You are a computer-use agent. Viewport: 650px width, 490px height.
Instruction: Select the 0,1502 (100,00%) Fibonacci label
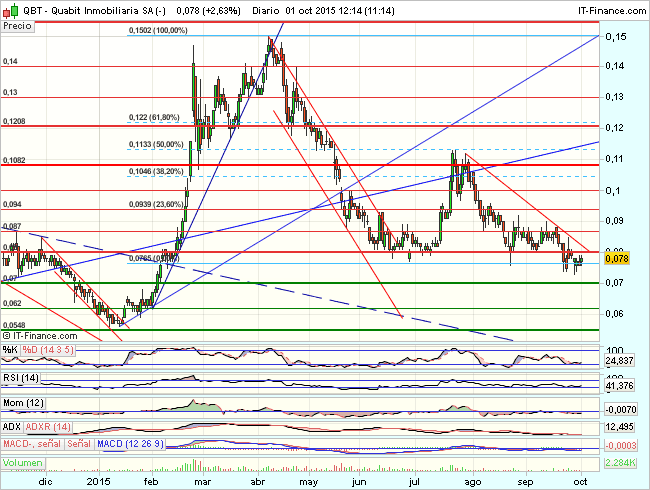[x=158, y=30]
